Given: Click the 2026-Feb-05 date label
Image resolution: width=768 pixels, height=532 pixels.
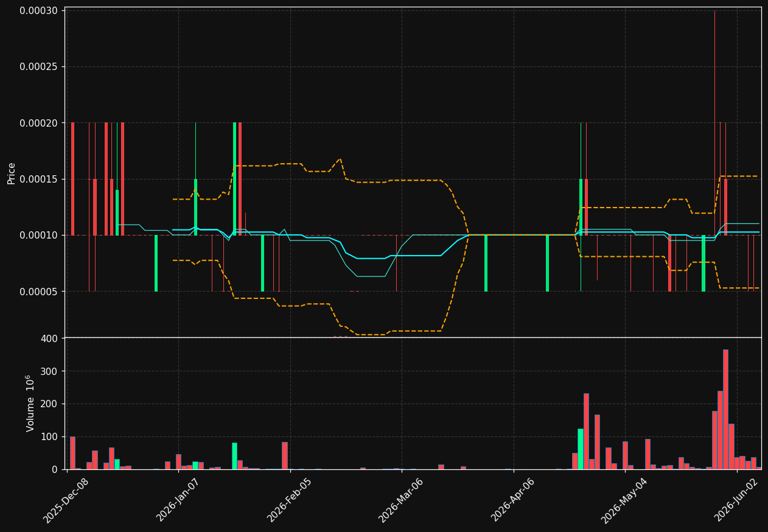Looking at the screenshot, I should click(x=290, y=500).
